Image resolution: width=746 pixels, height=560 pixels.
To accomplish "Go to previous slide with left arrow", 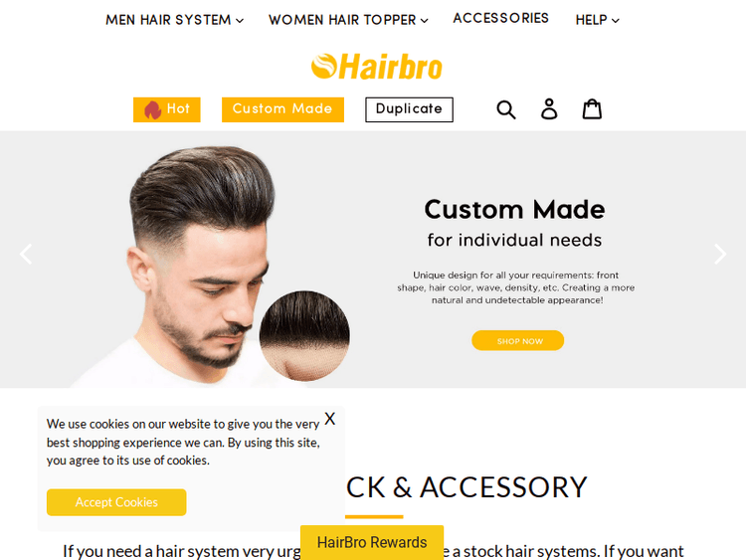I will click(26, 254).
